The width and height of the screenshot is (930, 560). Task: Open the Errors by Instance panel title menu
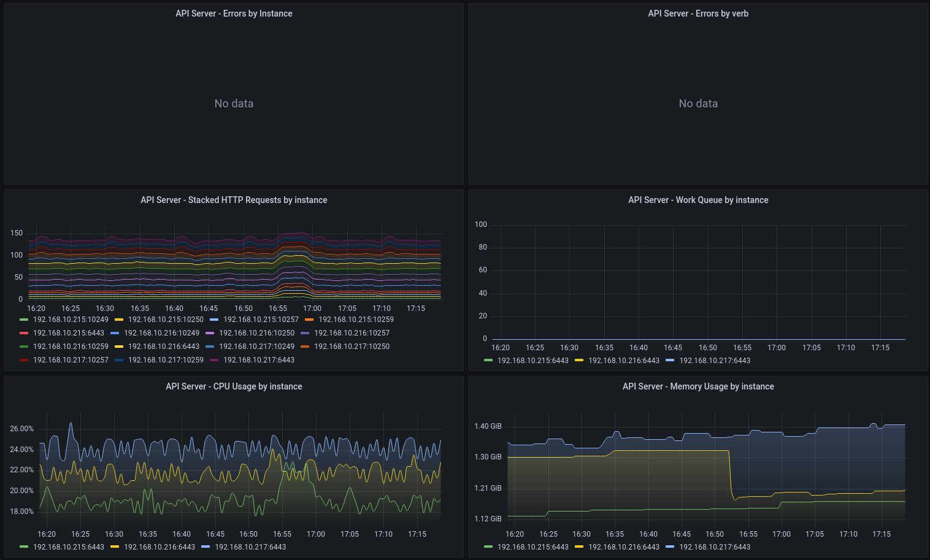234,13
